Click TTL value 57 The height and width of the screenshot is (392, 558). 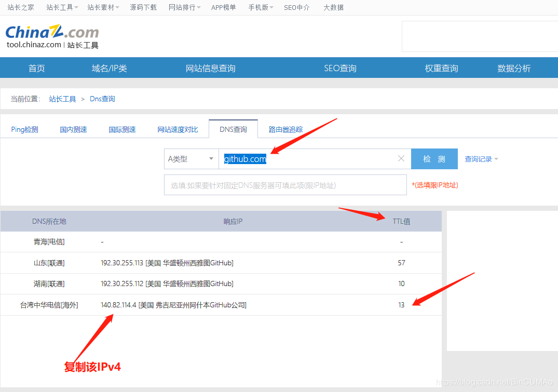(401, 263)
